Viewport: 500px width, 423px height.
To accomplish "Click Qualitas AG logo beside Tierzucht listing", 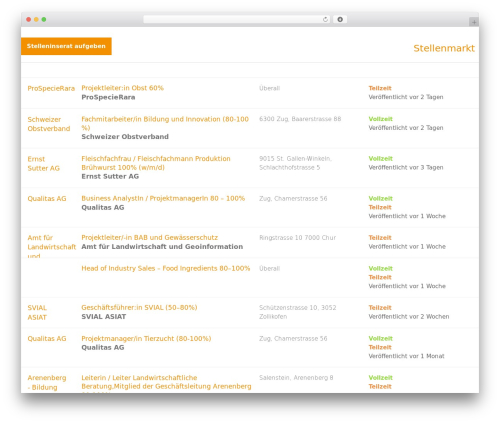I will click(x=47, y=339).
